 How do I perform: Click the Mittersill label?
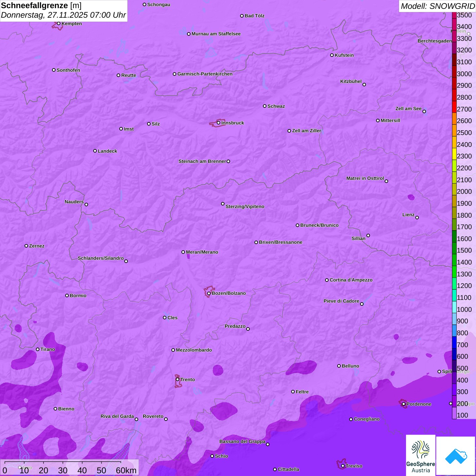[390, 120]
